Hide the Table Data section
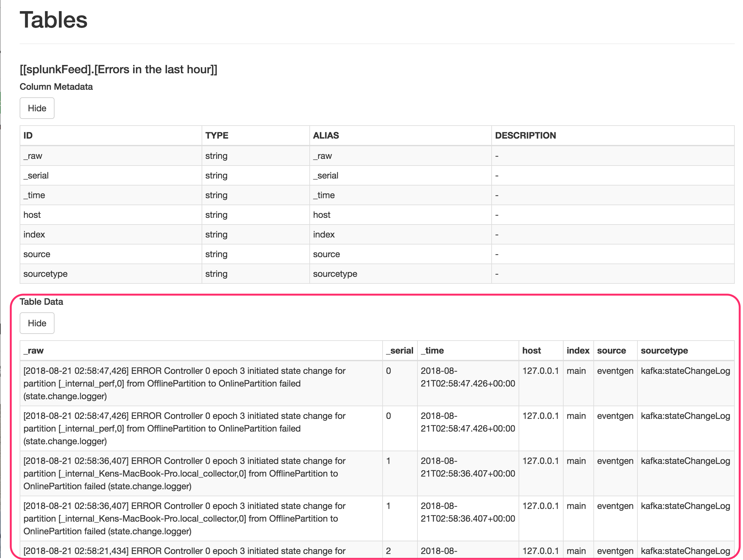The height and width of the screenshot is (560, 743). click(x=37, y=323)
